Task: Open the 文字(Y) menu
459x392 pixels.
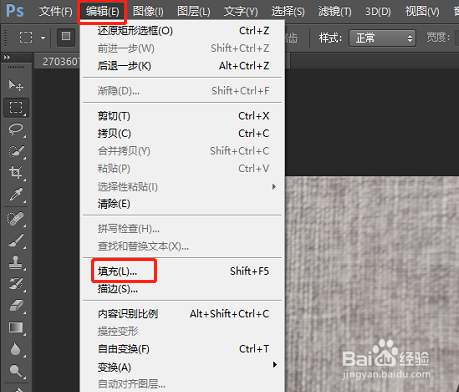Action: [241, 12]
